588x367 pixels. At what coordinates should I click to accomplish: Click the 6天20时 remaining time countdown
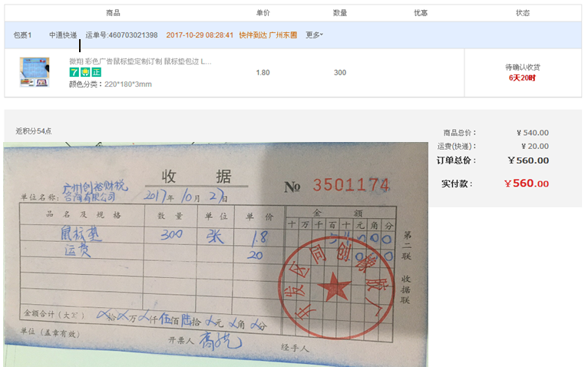click(523, 78)
